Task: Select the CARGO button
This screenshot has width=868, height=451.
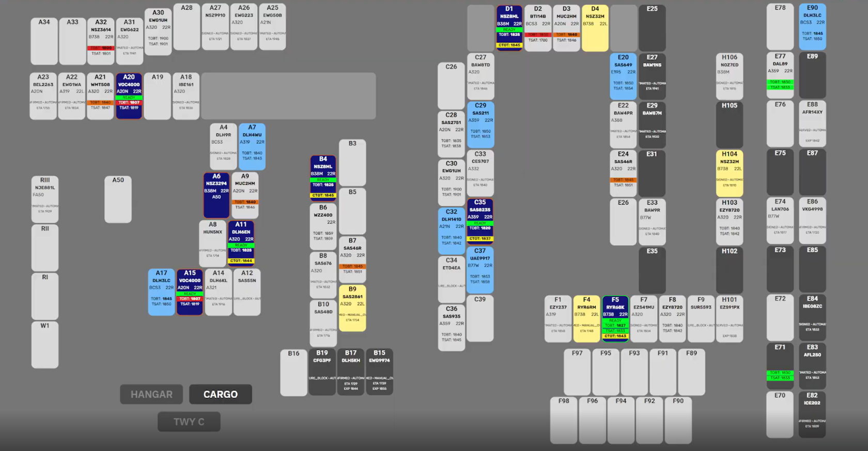Action: pos(221,394)
